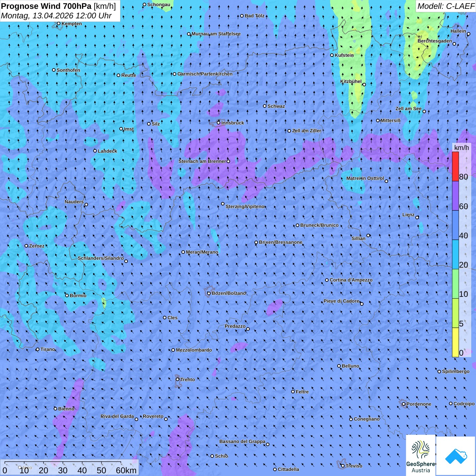
Task: Click the Murnau am Staffelsee label
Action: coord(216,34)
